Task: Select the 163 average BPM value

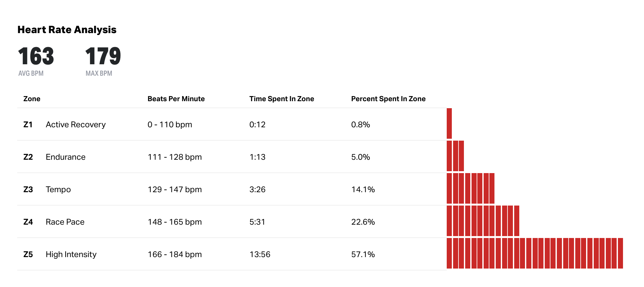Action: click(36, 56)
